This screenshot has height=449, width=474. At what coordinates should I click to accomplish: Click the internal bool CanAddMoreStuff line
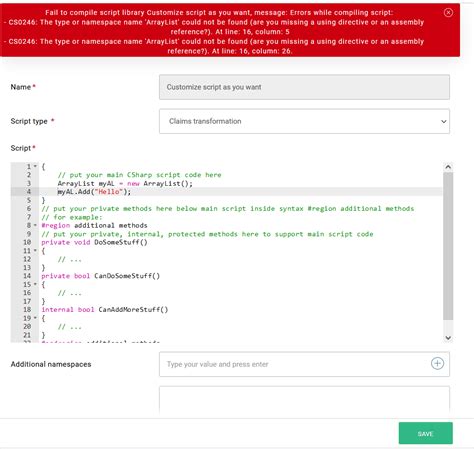[105, 310]
